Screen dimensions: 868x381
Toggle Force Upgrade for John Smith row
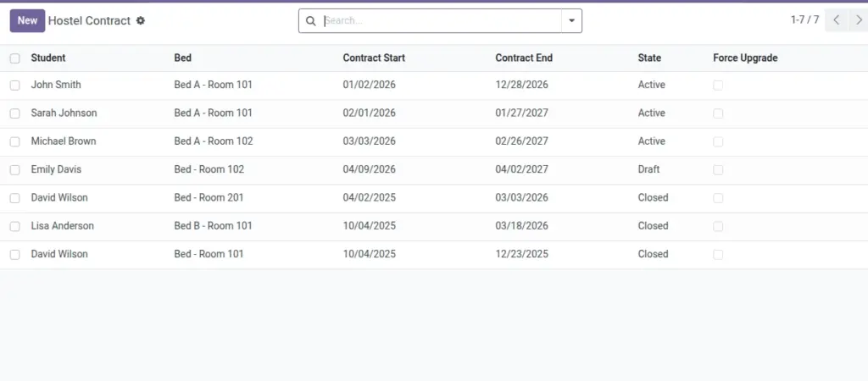(718, 86)
